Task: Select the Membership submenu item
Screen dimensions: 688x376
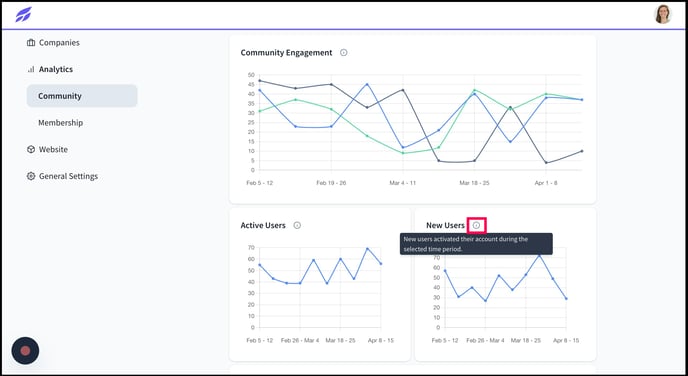Action: tap(61, 122)
